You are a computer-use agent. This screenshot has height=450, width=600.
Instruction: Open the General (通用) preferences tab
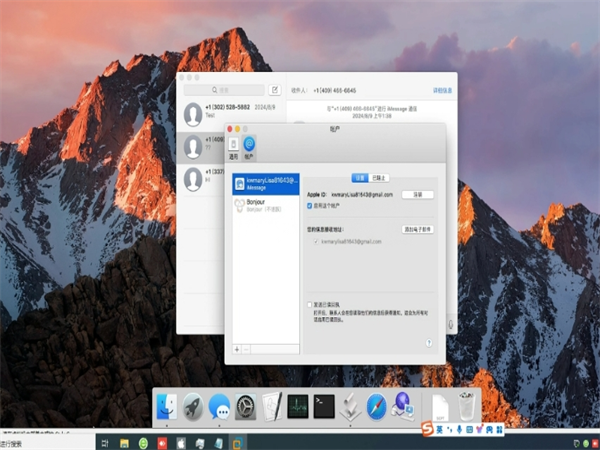tap(233, 148)
